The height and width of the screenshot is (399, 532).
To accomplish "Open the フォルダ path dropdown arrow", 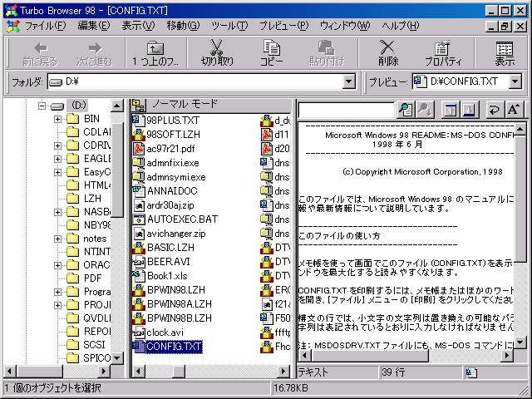I will click(348, 81).
